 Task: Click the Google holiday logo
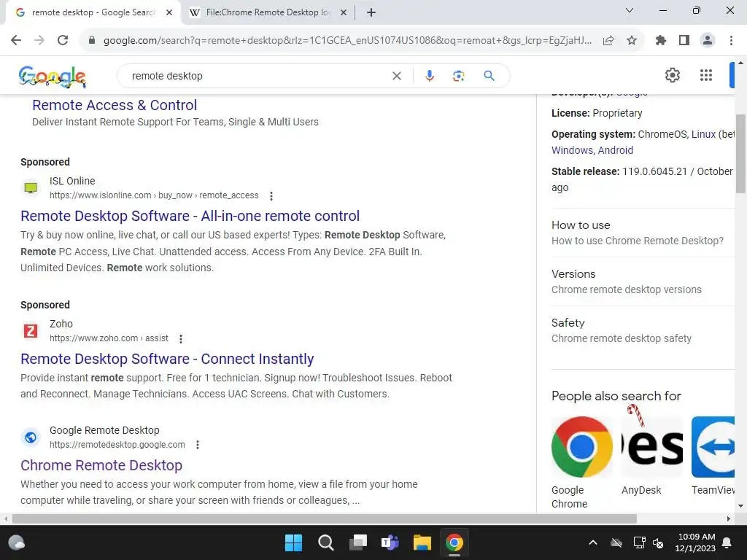pos(53,77)
